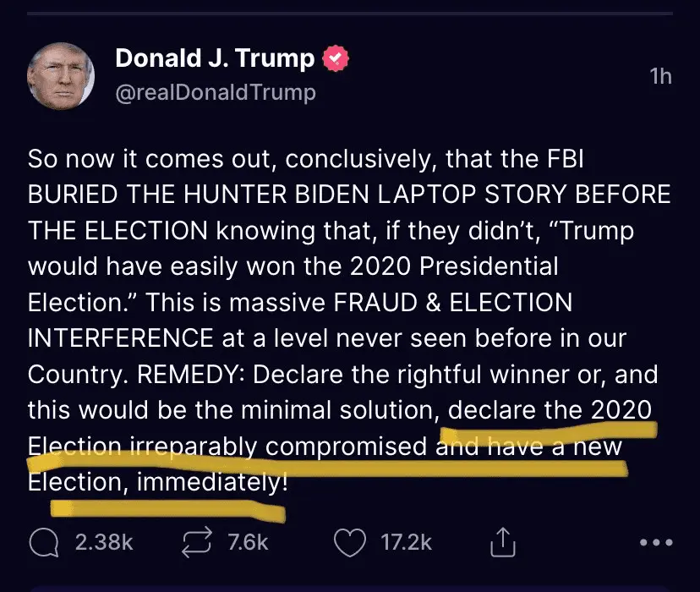Click the 2.38k reply count
The height and width of the screenshot is (592, 700).
point(104,542)
